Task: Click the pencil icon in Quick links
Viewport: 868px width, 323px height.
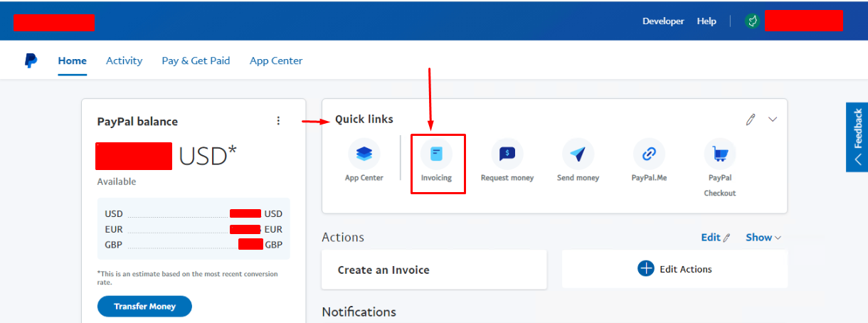Action: pos(750,120)
